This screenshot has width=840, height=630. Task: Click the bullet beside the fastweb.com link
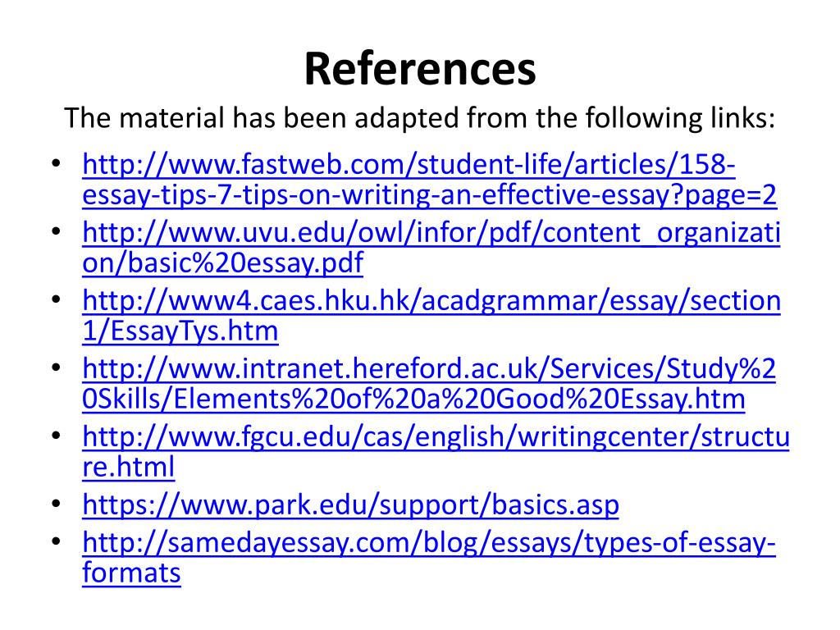pos(57,163)
